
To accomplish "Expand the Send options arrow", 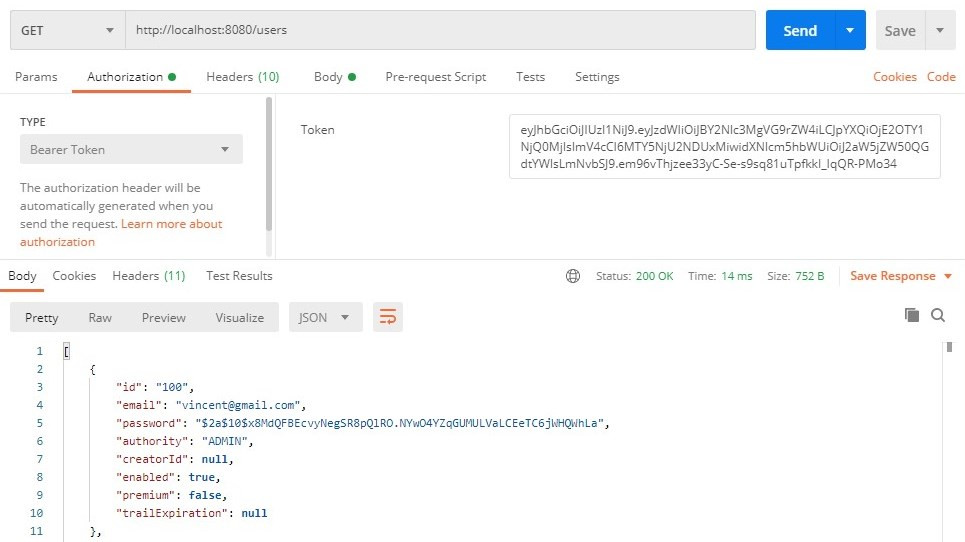I will (x=850, y=30).
